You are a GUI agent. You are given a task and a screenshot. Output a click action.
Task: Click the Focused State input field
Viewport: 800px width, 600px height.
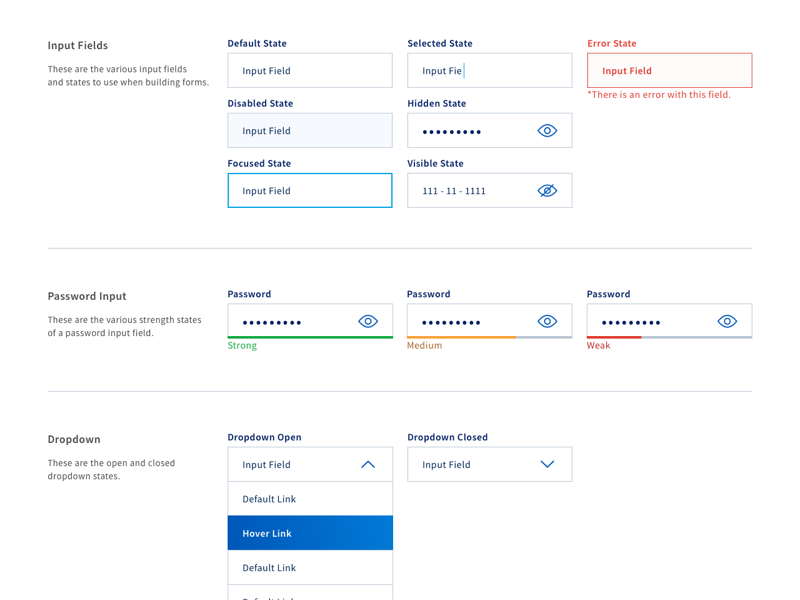310,191
